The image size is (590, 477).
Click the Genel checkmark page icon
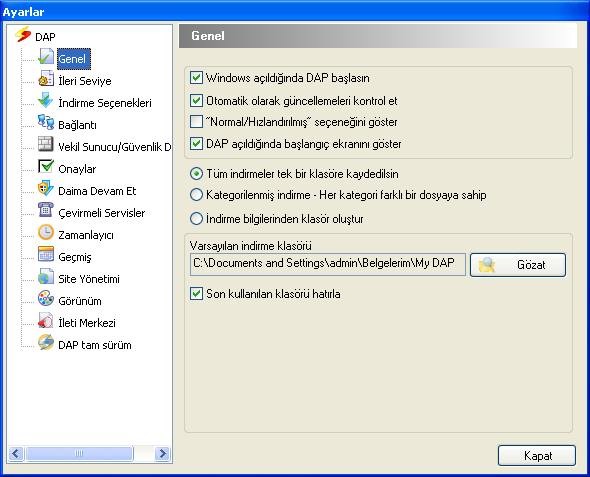click(x=46, y=57)
